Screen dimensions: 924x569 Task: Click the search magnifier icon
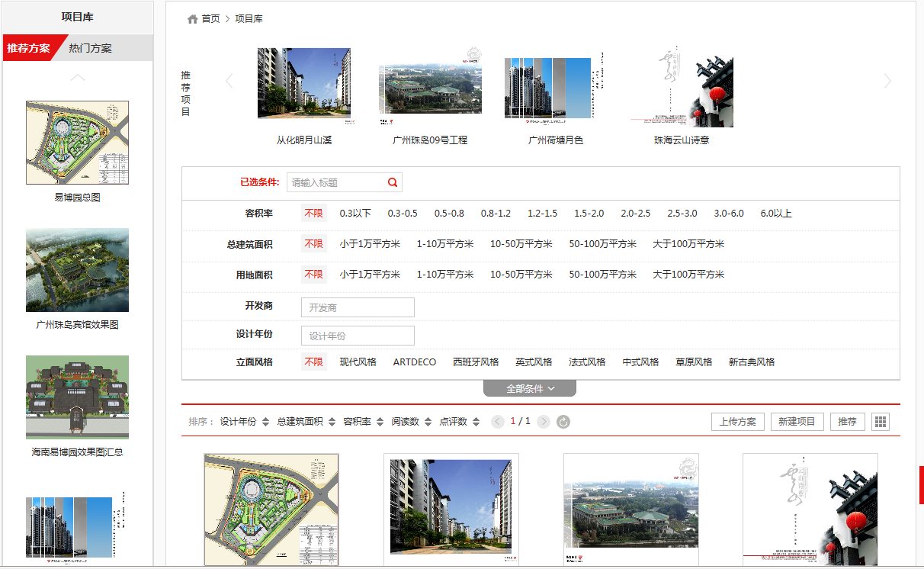[393, 182]
